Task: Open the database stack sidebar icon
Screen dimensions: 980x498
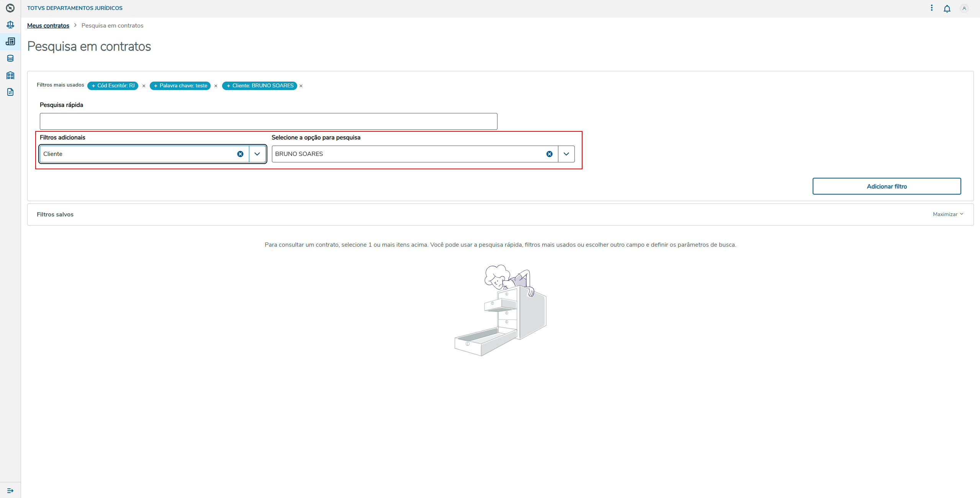Action: (10, 58)
